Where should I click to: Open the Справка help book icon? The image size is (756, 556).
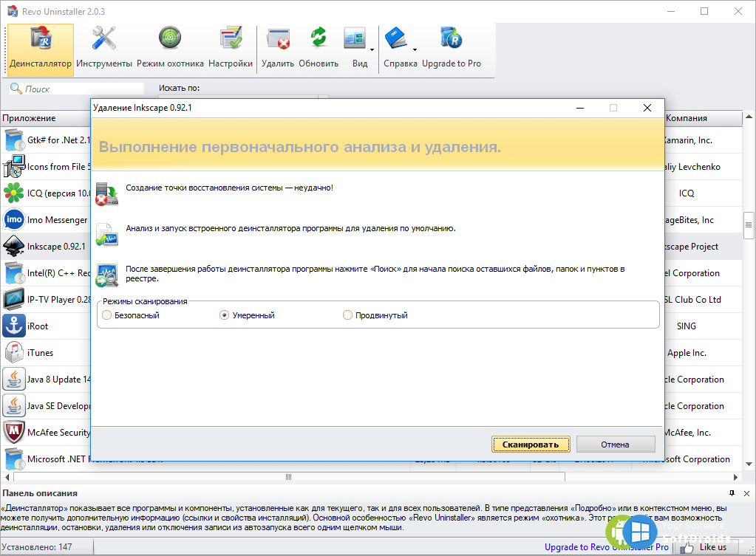tap(396, 39)
